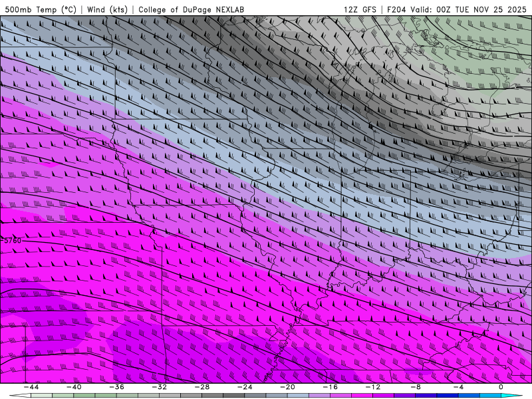Click the '-20' colorbar tick label
The height and width of the screenshot is (399, 532).
click(287, 387)
